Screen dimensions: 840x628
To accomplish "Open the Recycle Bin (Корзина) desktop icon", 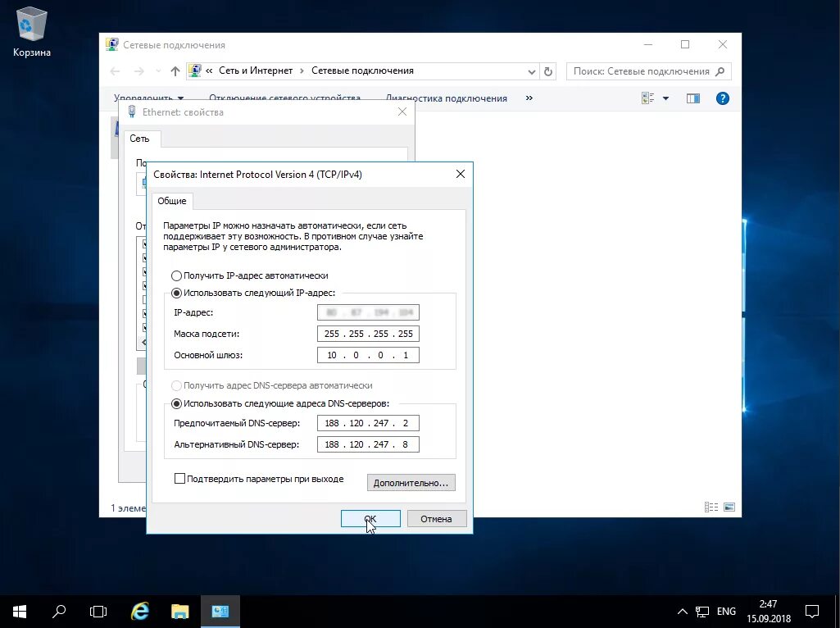I will 32,32.
